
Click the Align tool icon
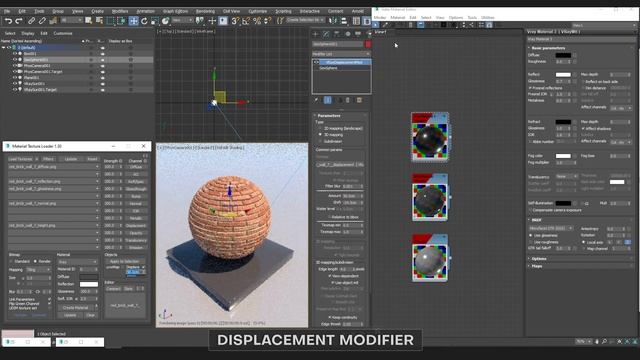(x=344, y=20)
